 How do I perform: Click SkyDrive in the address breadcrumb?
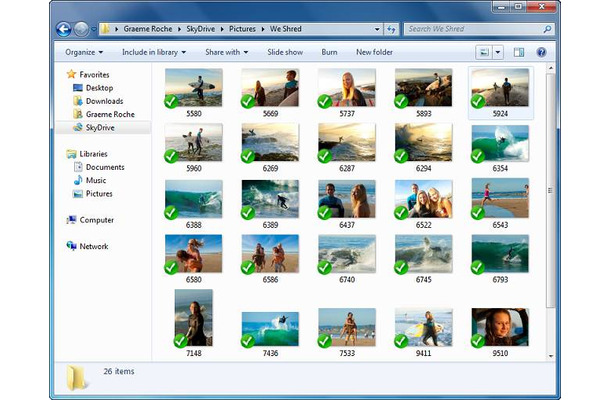point(200,29)
